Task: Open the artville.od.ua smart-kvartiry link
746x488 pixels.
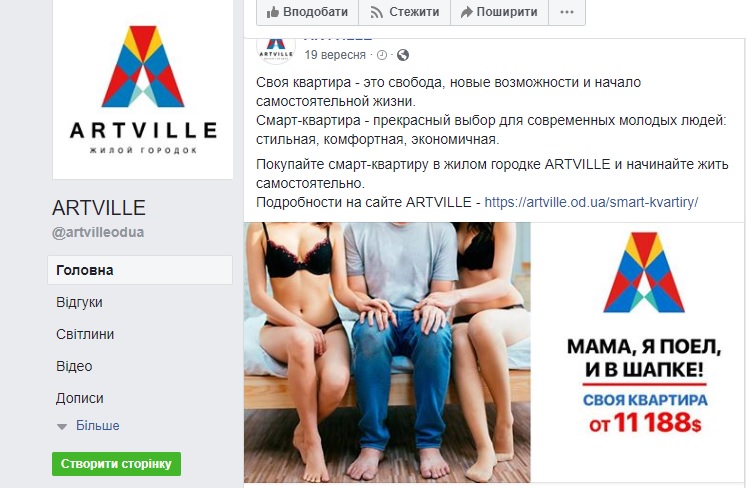Action: tap(591, 203)
